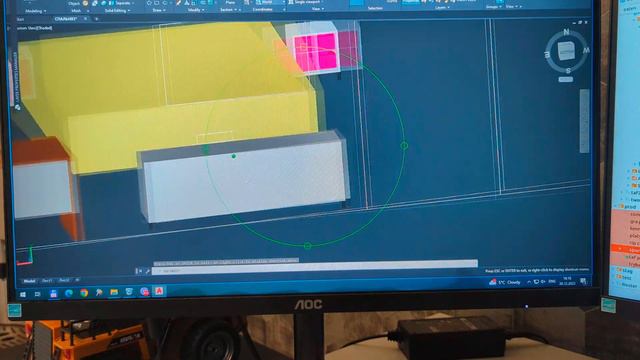Expand the Draw ribbon panel

click(x=158, y=10)
